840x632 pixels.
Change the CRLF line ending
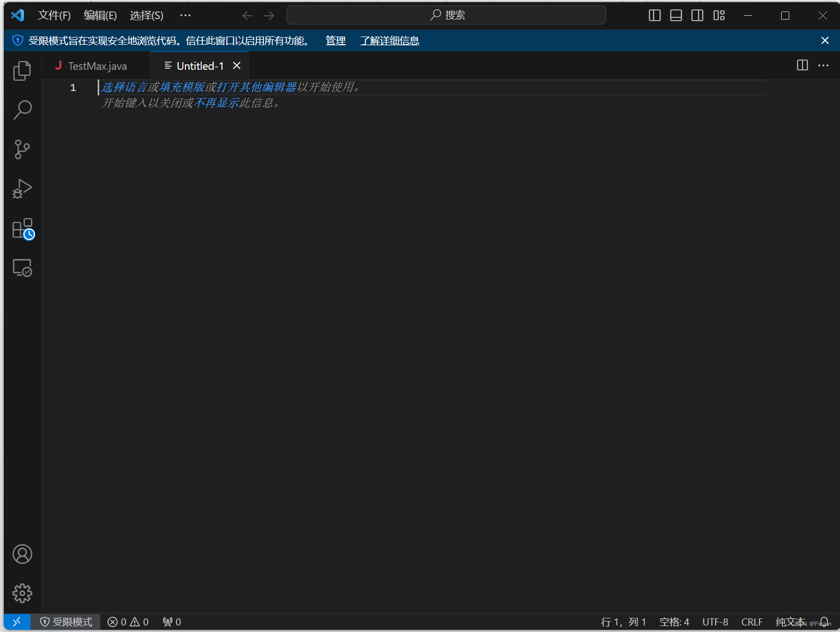[752, 622]
